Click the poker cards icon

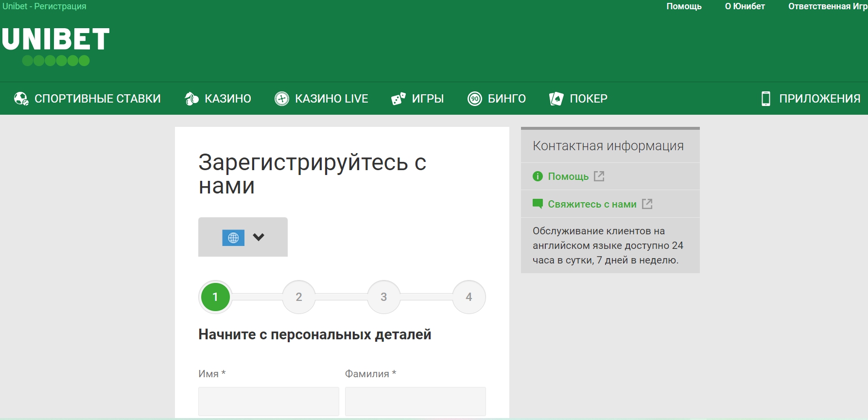556,99
